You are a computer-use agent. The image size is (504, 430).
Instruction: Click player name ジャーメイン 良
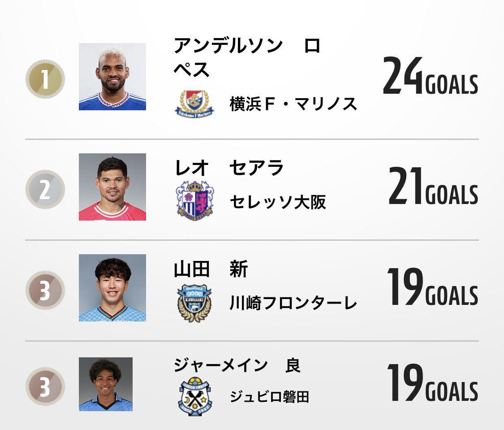tap(237, 365)
